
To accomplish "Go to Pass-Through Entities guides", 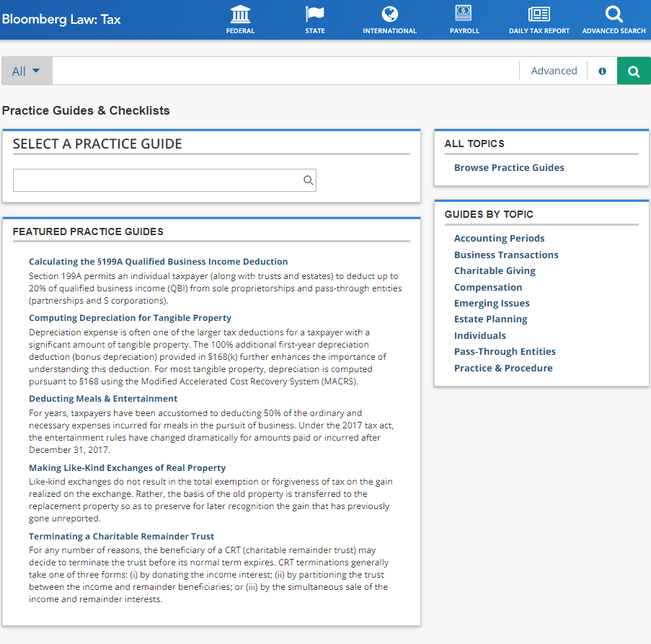I will pos(505,351).
